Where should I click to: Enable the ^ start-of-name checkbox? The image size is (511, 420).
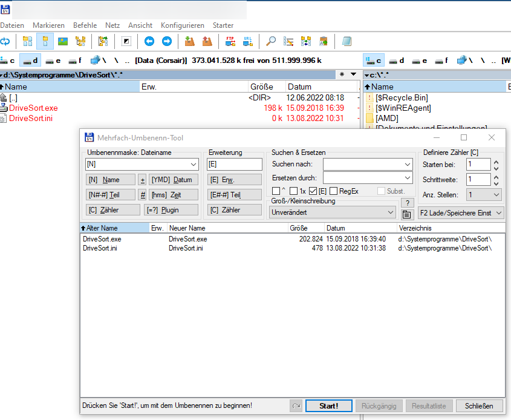276,191
